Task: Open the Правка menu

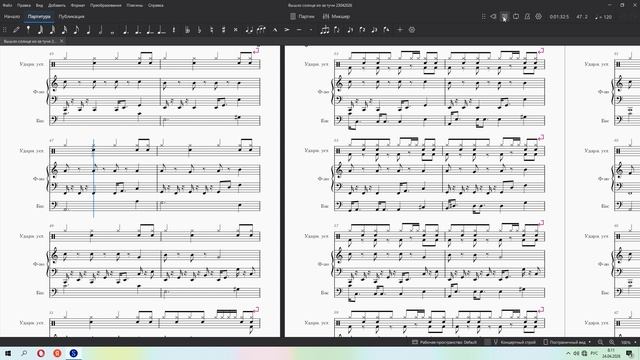Action: 24,5
